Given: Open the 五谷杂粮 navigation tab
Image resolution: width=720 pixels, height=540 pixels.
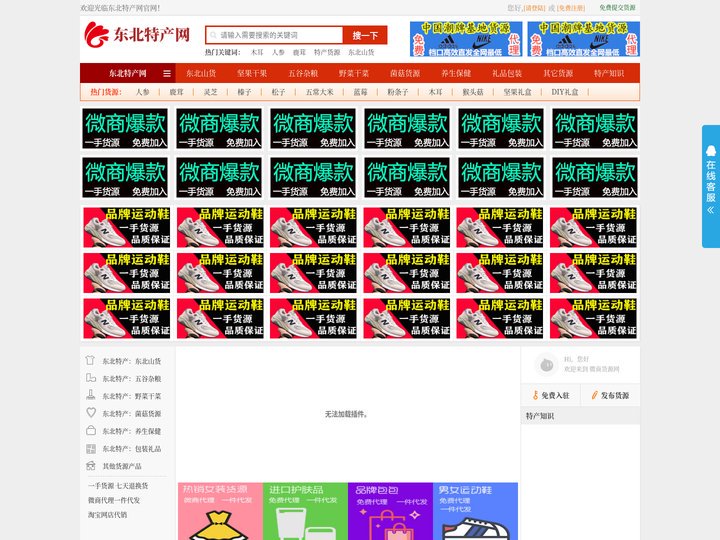Looking at the screenshot, I should pyautogui.click(x=303, y=73).
